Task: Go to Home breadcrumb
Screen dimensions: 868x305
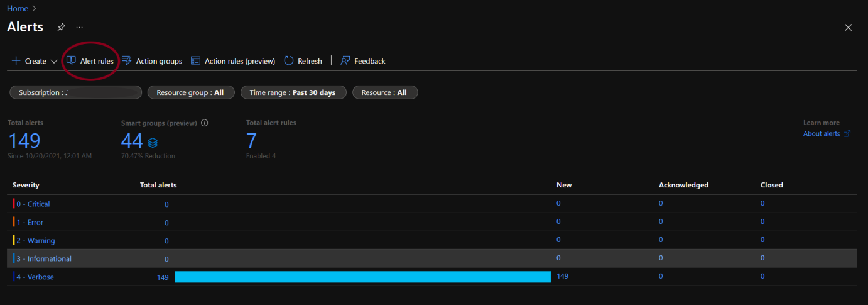Action: (x=17, y=8)
